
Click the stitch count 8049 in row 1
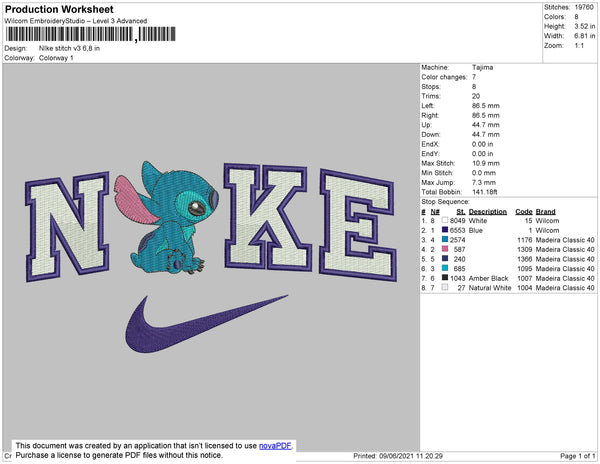click(458, 221)
